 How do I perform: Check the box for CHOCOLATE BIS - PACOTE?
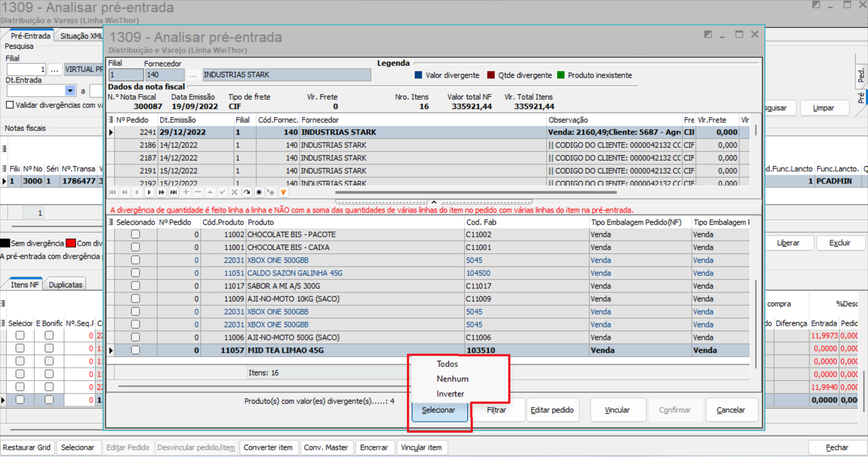[x=135, y=234]
